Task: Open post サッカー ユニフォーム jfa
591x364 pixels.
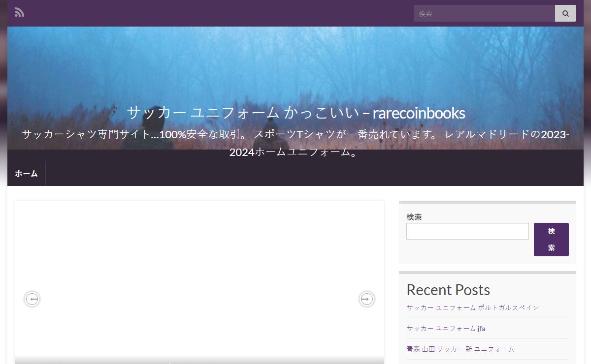Action: (446, 328)
